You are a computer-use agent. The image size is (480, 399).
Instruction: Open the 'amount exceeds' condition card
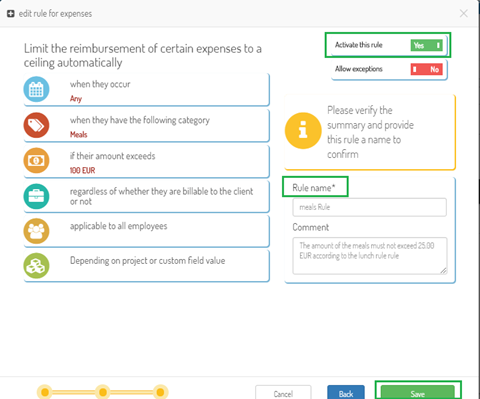tap(147, 161)
